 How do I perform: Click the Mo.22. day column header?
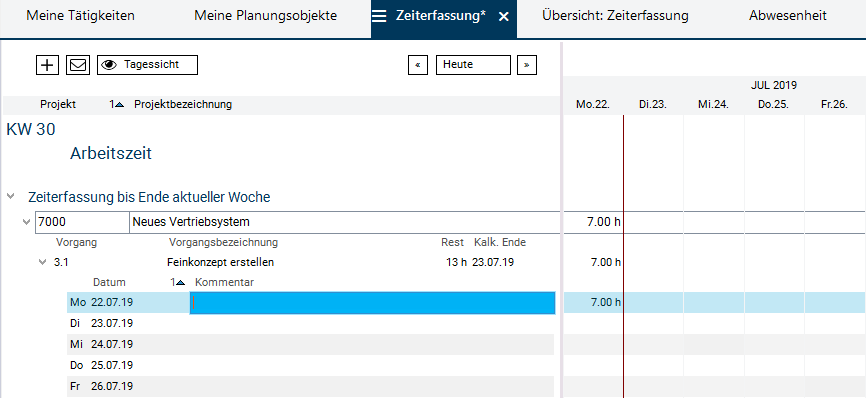(593, 104)
